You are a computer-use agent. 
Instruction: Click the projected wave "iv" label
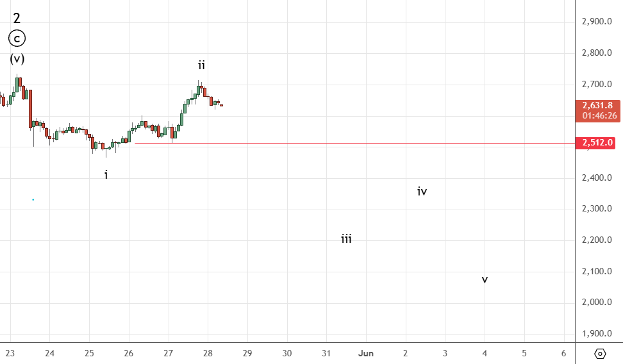click(x=422, y=191)
